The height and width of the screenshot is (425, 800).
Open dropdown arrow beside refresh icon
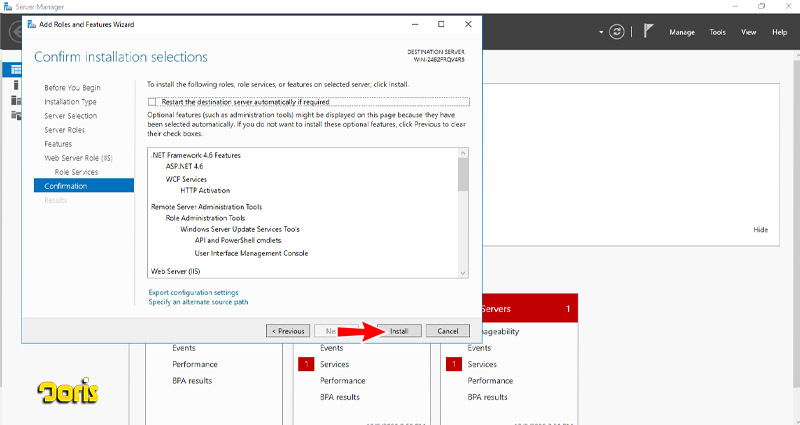(x=601, y=32)
